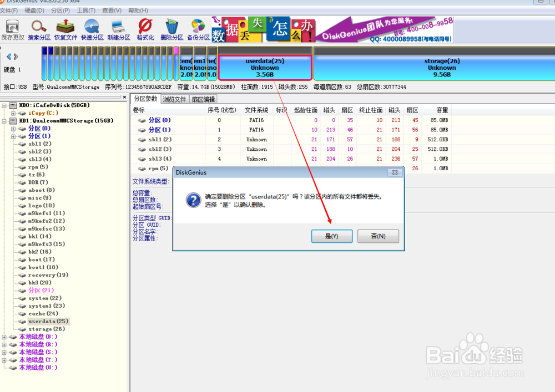The width and height of the screenshot is (555, 392).
Task: Click the Format (格式化) toolbar icon
Action: (145, 30)
